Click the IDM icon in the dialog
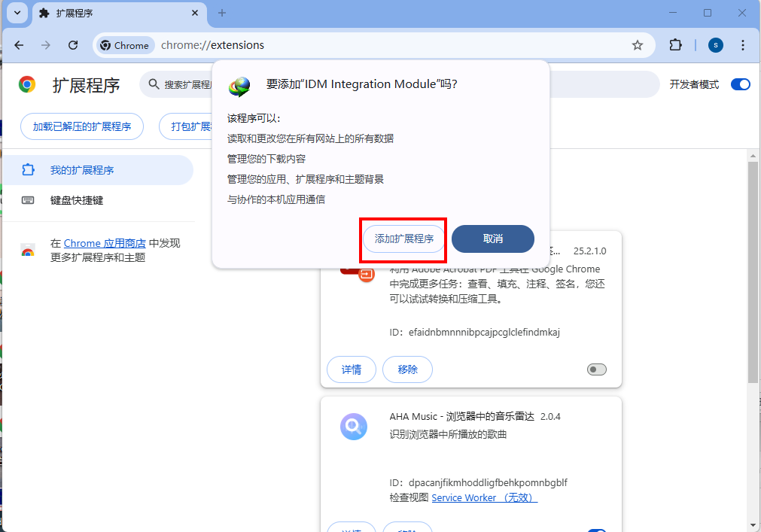This screenshot has height=532, width=761. (240, 87)
